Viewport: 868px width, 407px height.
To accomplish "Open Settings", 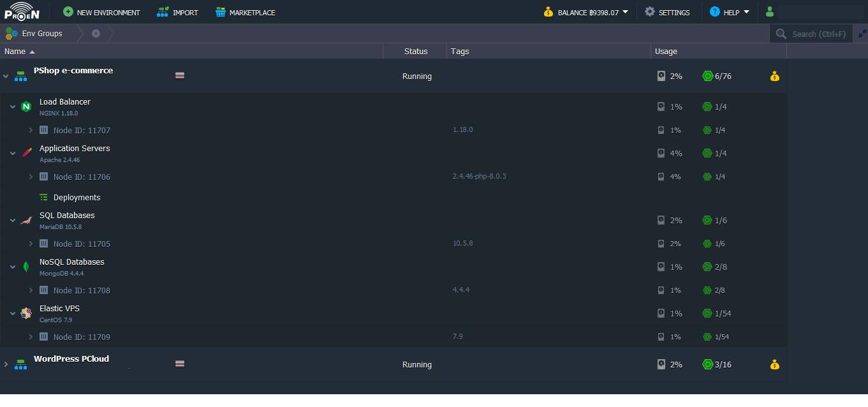I will (x=667, y=12).
